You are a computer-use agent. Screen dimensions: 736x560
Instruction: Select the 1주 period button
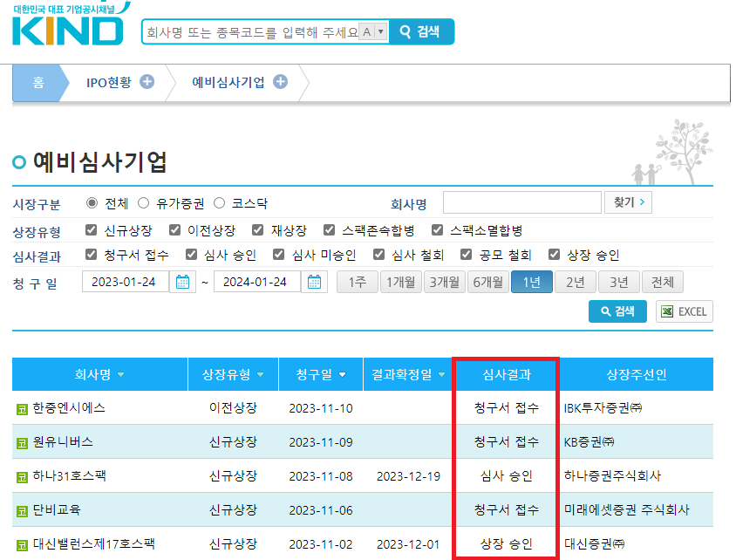click(x=358, y=282)
